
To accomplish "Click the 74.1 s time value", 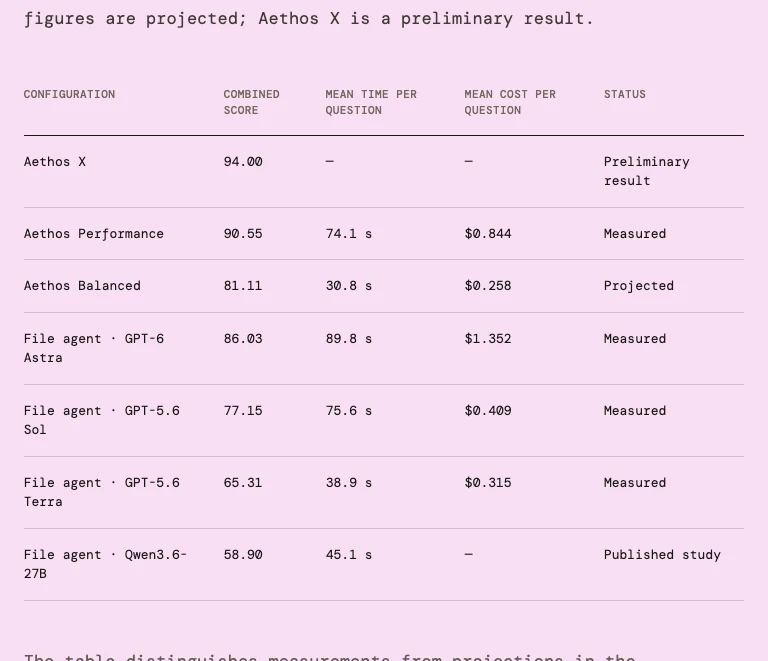I will [349, 234].
